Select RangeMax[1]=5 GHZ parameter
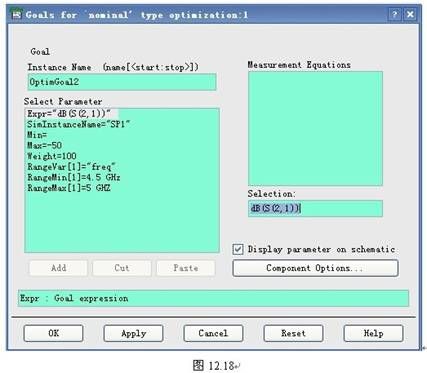Image resolution: width=427 pixels, height=373 pixels. tap(69, 188)
